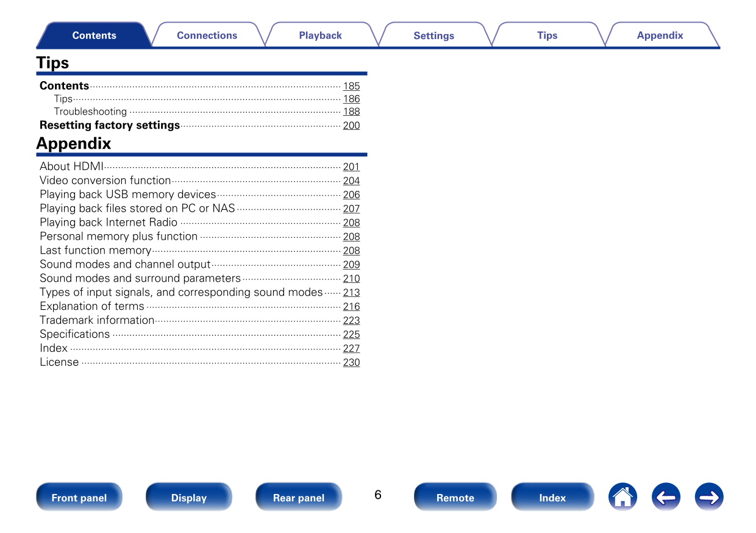Open the Connections tab
The width and height of the screenshot is (756, 533).
(x=207, y=35)
